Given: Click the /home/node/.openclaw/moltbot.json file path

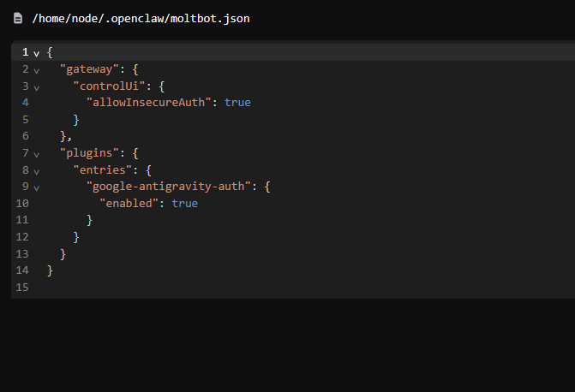Looking at the screenshot, I should click(141, 18).
